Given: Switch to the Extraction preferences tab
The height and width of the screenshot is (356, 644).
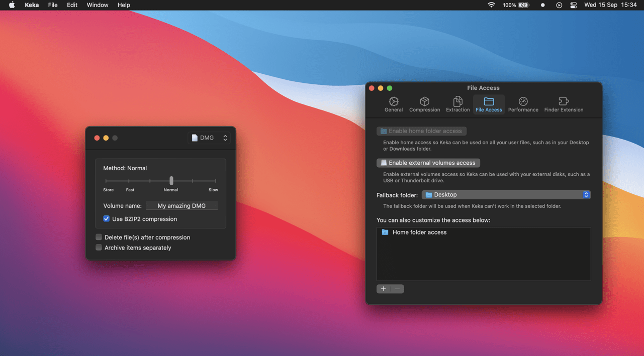Looking at the screenshot, I should (457, 104).
